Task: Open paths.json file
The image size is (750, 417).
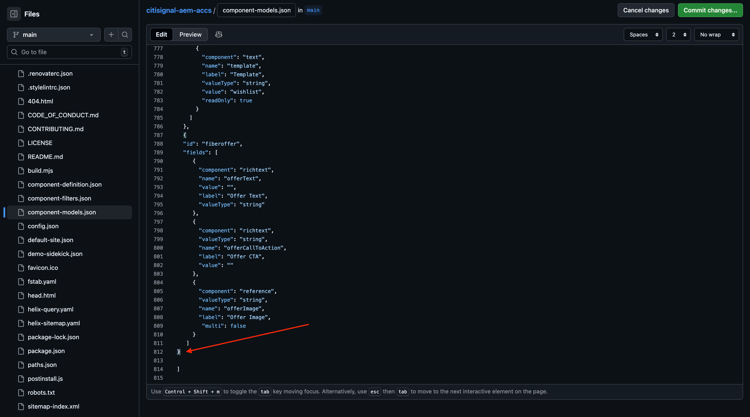Action: pos(42,365)
